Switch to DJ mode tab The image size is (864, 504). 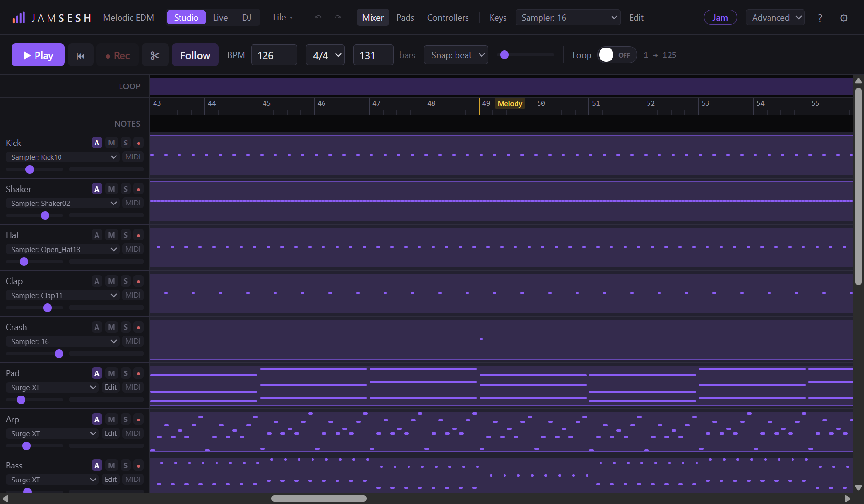(247, 18)
